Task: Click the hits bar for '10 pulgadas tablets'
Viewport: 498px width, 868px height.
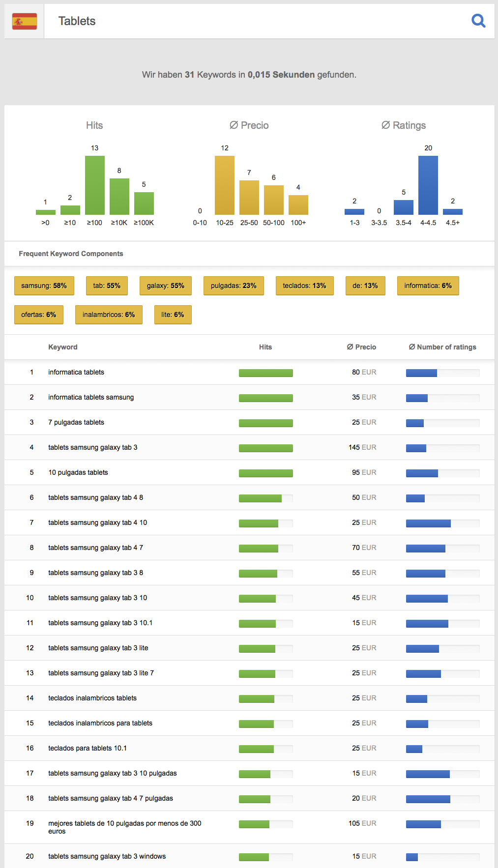Action: click(265, 473)
